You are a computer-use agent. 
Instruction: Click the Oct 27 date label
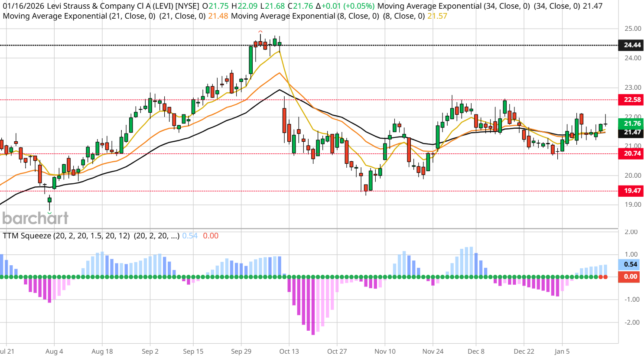337,351
